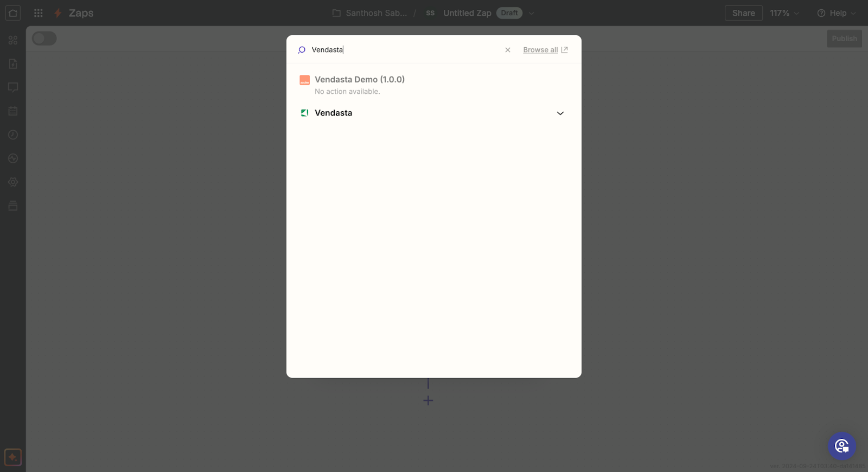Image resolution: width=868 pixels, height=472 pixels.
Task: Click the Browse all link
Action: [540, 50]
